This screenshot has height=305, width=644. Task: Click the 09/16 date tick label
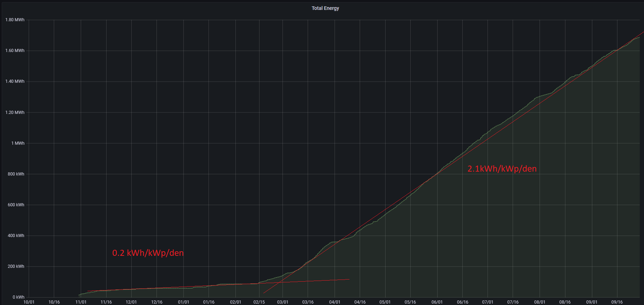[617, 302]
